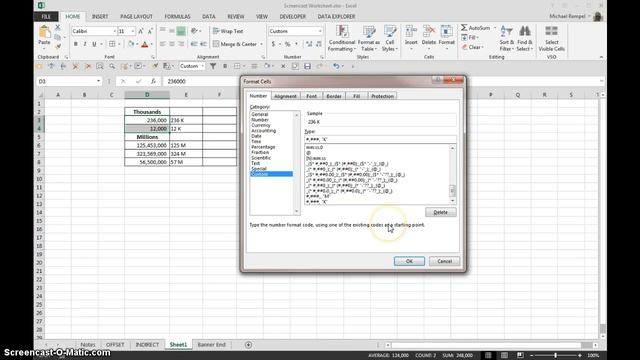Switch to Page Layout view in status bar

point(504,356)
